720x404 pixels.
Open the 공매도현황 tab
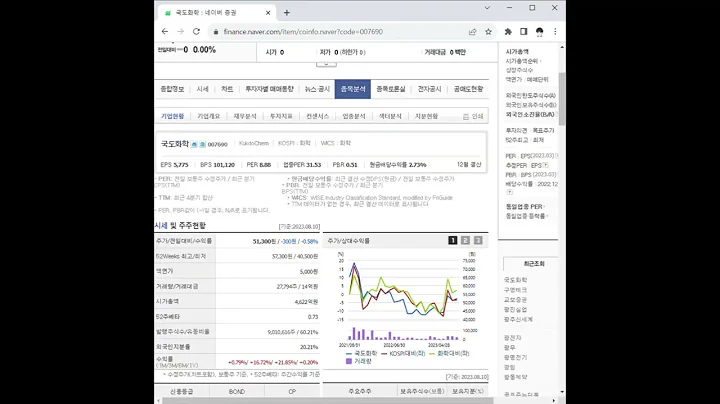[x=468, y=89]
